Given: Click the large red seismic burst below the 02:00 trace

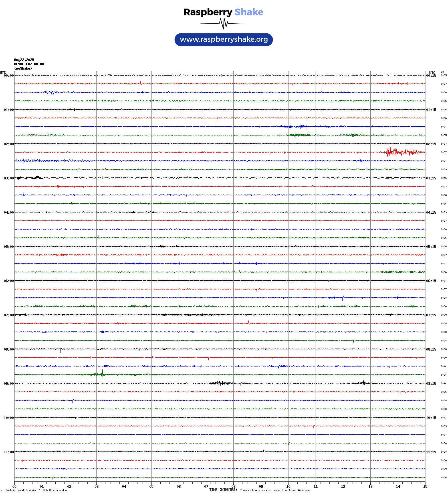Looking at the screenshot, I should coord(405,152).
